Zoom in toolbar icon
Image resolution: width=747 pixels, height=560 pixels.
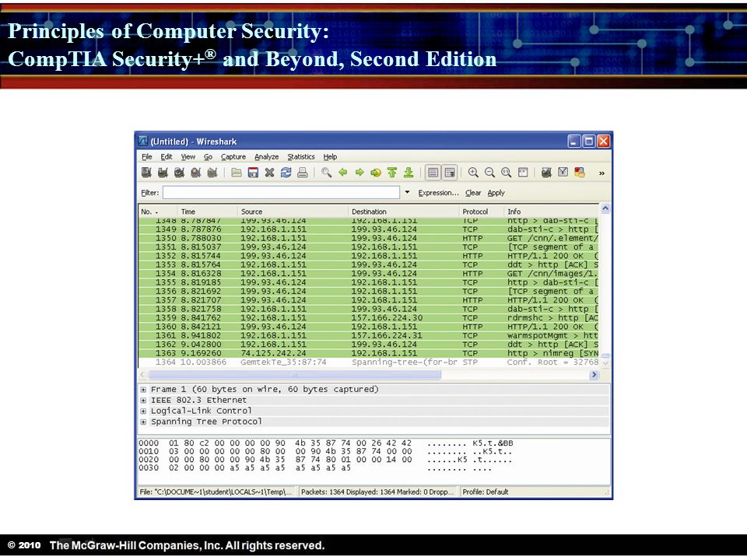473,173
